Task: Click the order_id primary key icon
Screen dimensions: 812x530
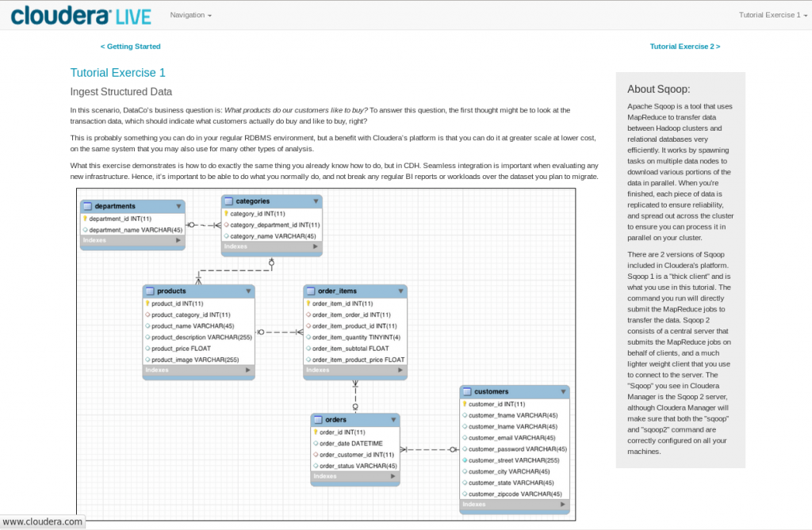Action: pos(316,432)
